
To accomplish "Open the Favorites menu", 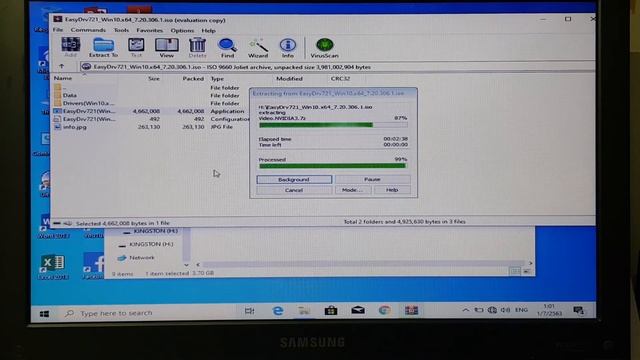I will pyautogui.click(x=149, y=30).
